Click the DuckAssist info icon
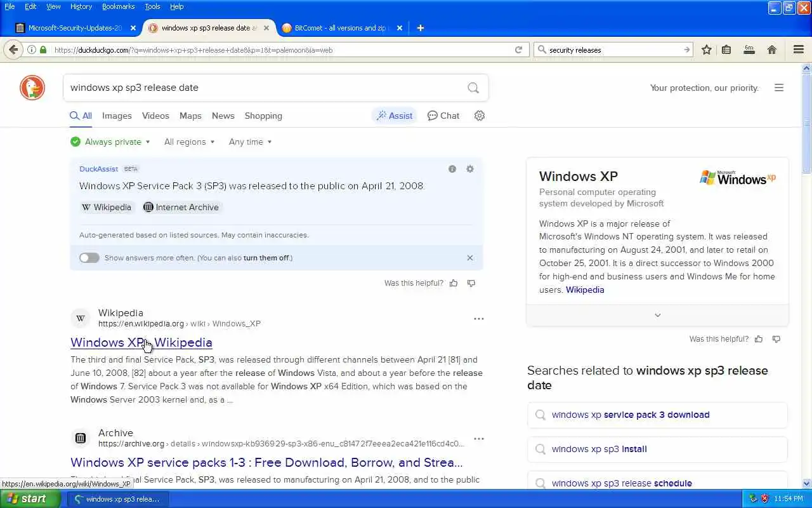The width and height of the screenshot is (812, 508). click(452, 169)
